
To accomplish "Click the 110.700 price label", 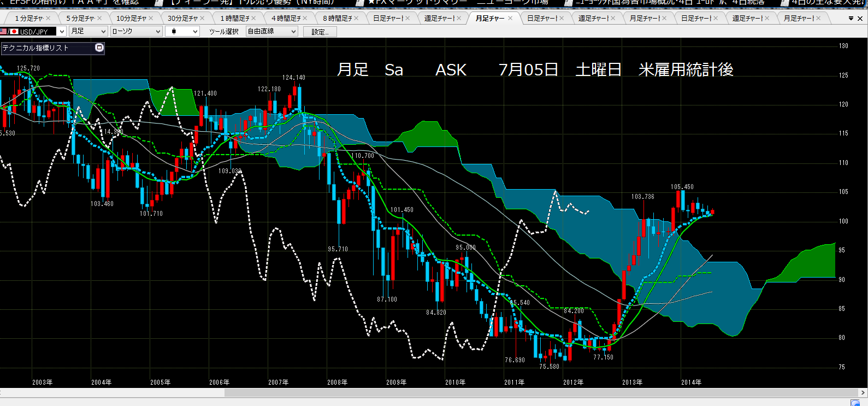I will [x=363, y=156].
